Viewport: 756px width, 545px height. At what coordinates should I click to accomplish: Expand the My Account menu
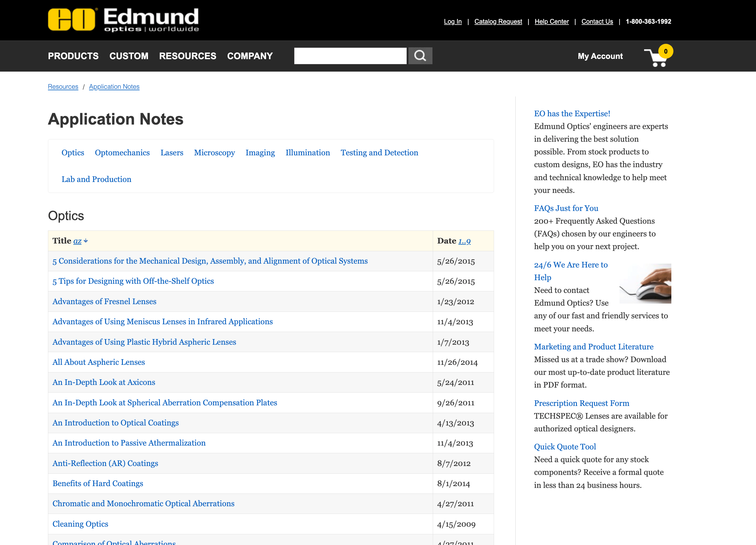click(600, 56)
